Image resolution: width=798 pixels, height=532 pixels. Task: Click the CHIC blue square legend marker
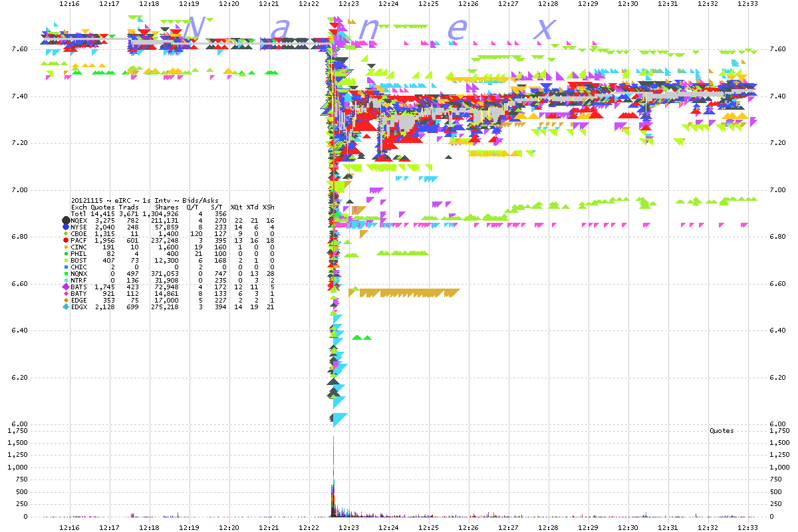[x=66, y=267]
